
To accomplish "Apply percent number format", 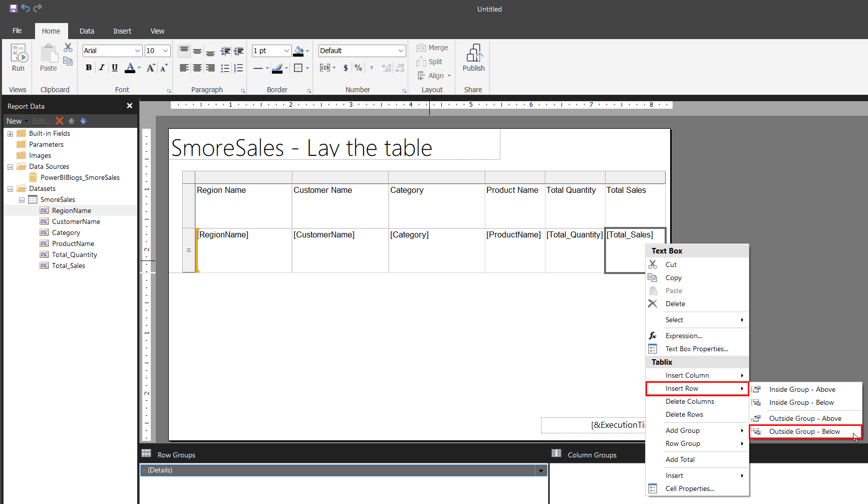I will (358, 68).
